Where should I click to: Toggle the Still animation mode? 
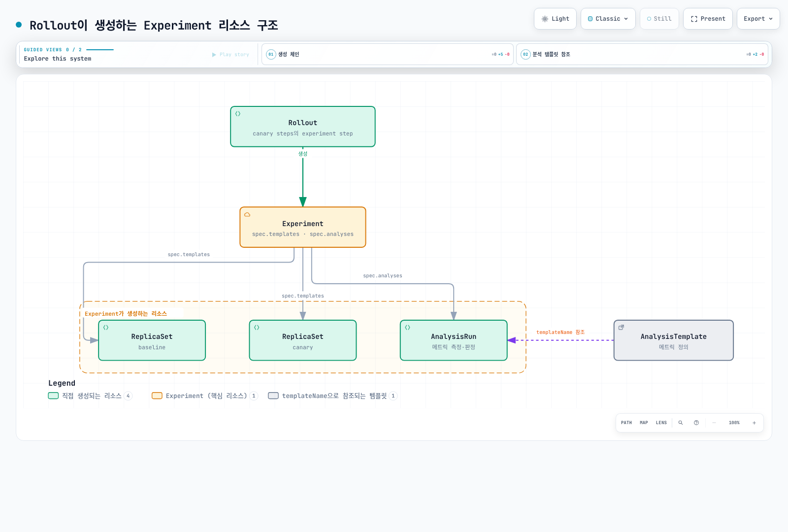click(x=659, y=19)
